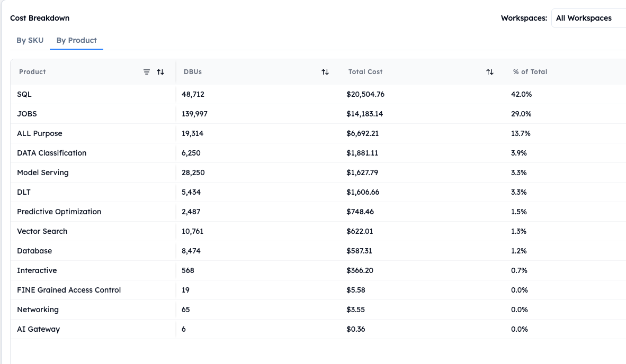Click the AI Gateway product name
626x364 pixels.
[x=38, y=329]
